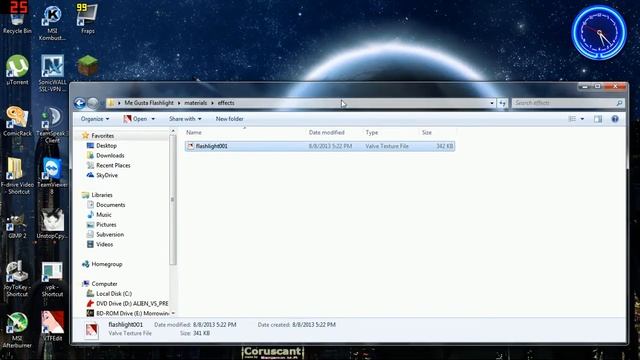Click the navigation pane scrollbar

pos(173,200)
